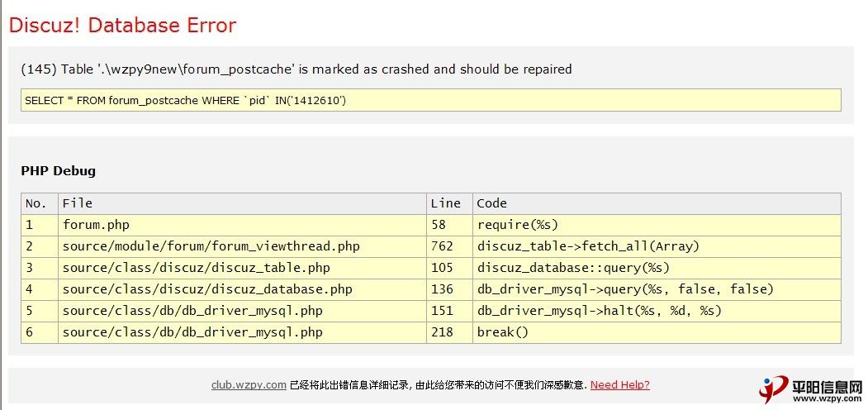Select discuz_table.php file path cell

[x=243, y=268]
